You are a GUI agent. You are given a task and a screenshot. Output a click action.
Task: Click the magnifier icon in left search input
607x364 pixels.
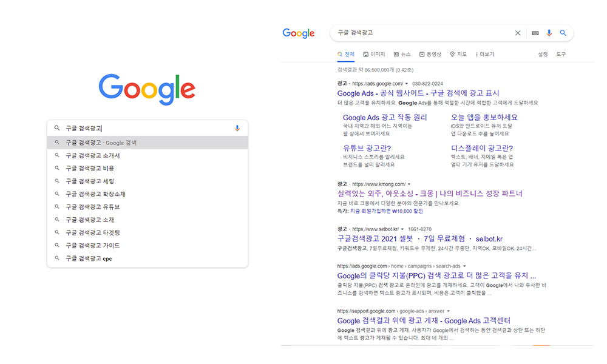(x=57, y=128)
